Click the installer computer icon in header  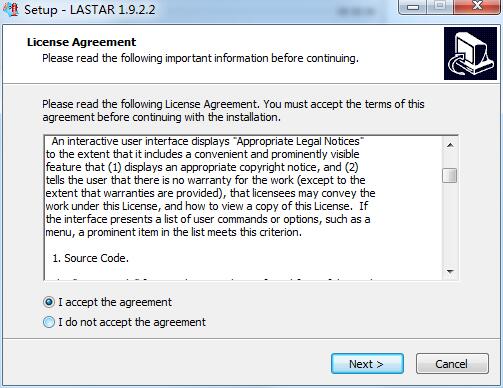[470, 54]
